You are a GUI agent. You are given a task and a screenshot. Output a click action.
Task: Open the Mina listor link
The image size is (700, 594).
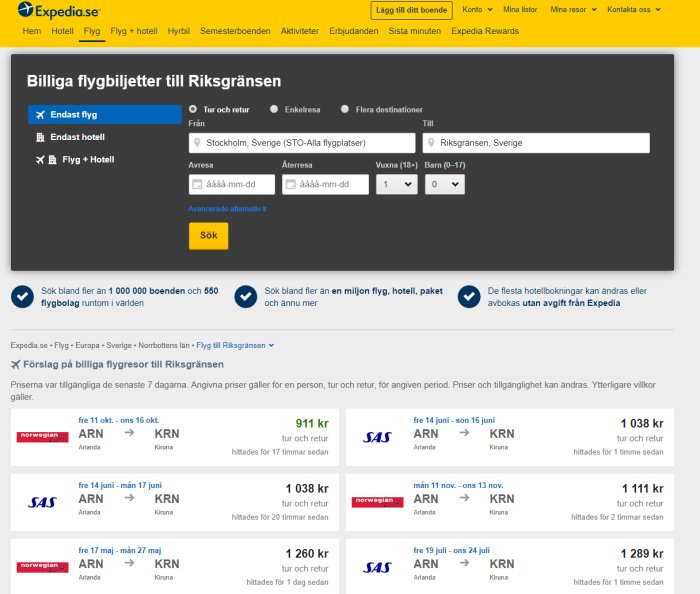(520, 9)
